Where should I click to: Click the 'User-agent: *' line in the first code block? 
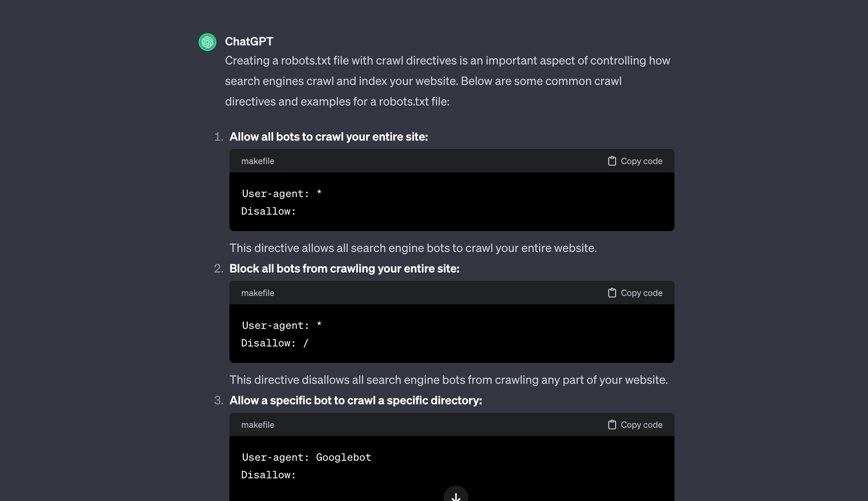tap(282, 194)
